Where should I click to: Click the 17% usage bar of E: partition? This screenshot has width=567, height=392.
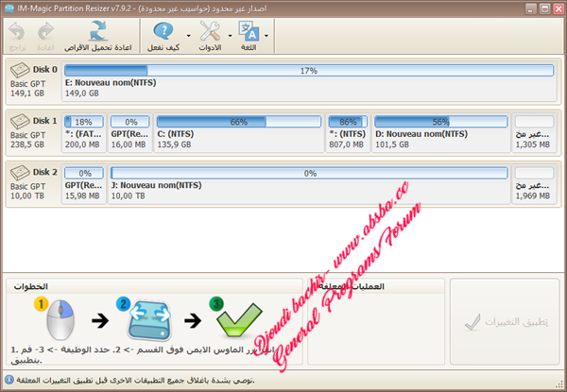(x=309, y=71)
